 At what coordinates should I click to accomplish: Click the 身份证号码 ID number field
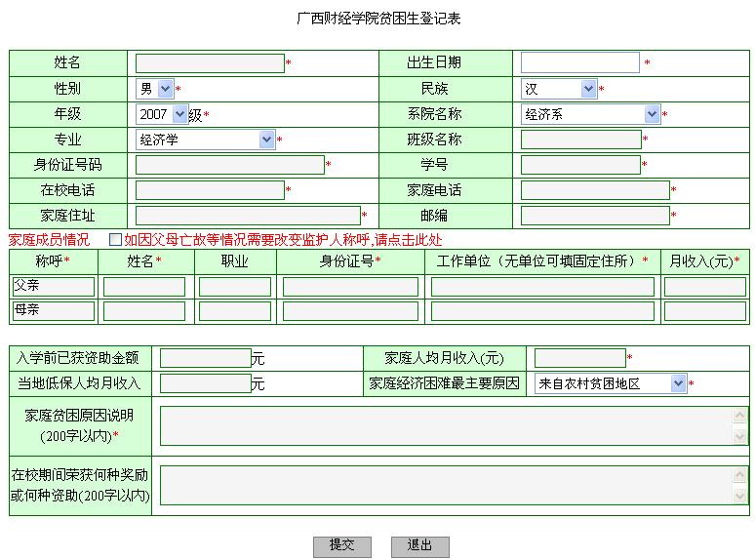click(230, 165)
